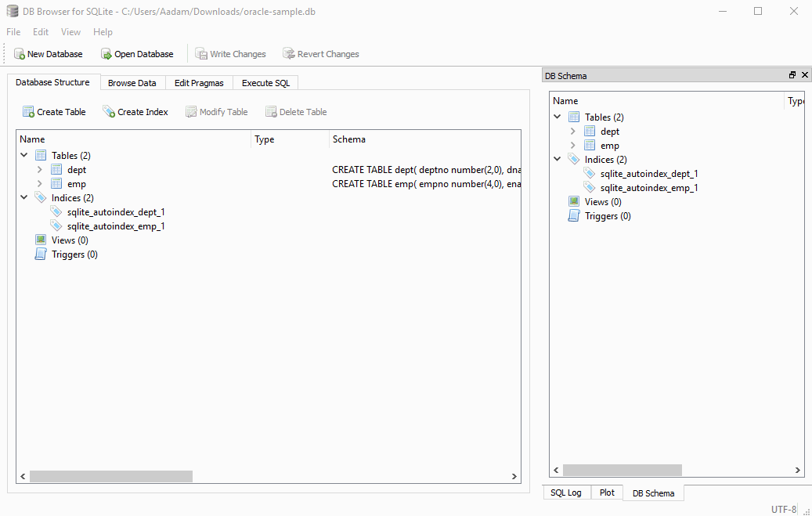812x516 pixels.
Task: Open the Execute SQL tab
Action: pyautogui.click(x=264, y=82)
